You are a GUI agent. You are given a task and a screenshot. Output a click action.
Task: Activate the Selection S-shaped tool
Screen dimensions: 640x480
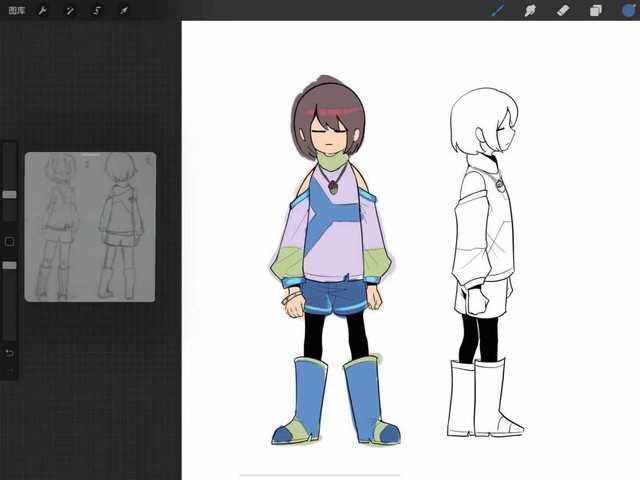click(x=97, y=10)
